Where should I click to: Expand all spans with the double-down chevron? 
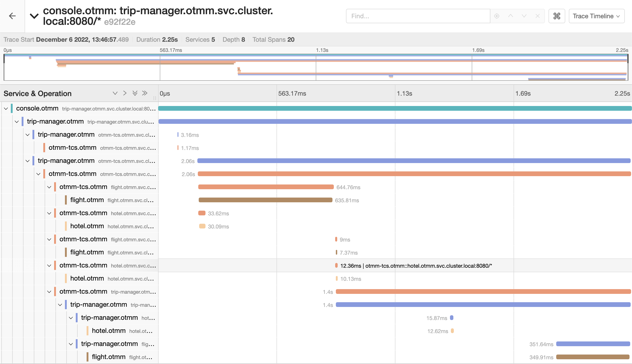click(135, 93)
